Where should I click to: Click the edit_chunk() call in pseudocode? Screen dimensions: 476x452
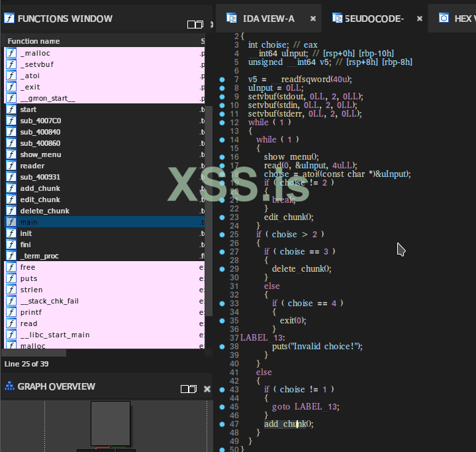[x=289, y=217]
